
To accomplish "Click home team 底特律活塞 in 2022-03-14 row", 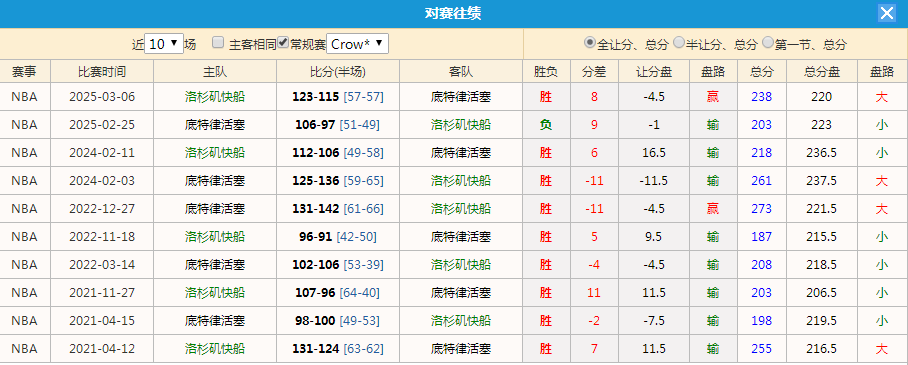I will coord(215,265).
